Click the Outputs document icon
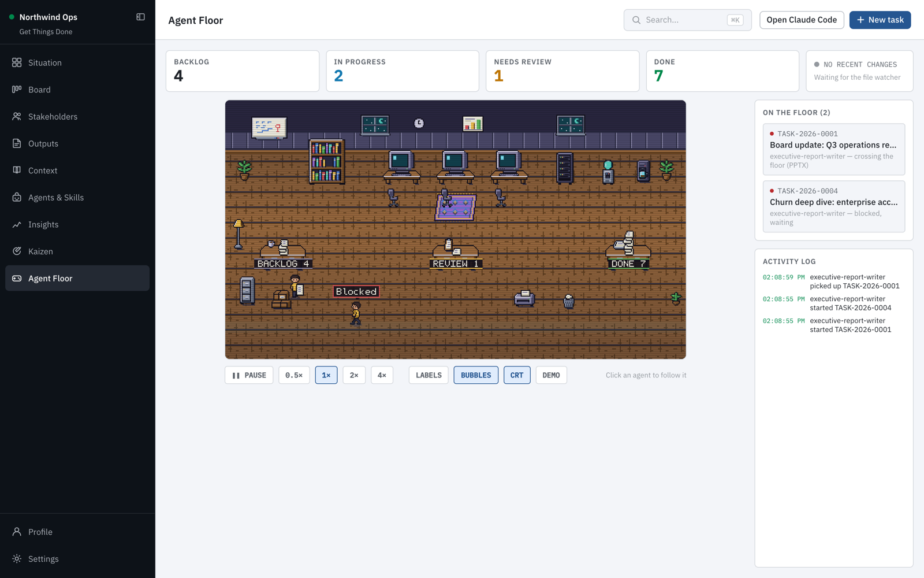The image size is (924, 578). 17,143
